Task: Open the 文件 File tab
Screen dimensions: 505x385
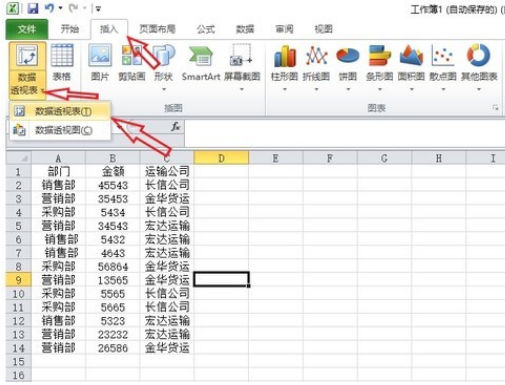Action: tap(27, 29)
